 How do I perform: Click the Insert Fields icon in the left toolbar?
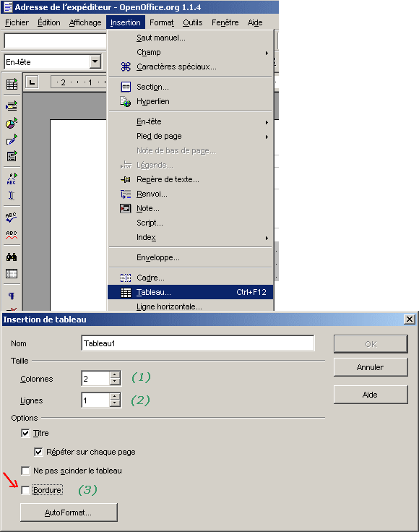(12, 106)
